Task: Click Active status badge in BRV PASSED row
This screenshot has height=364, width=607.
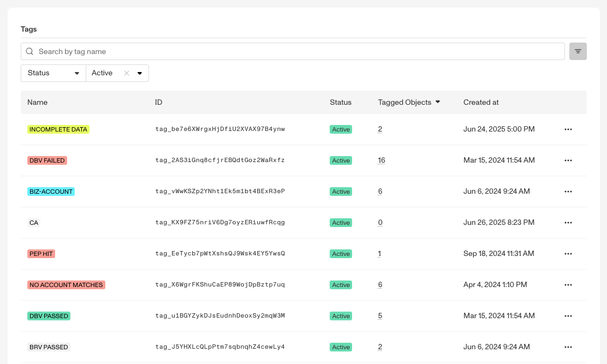Action: 341,348
